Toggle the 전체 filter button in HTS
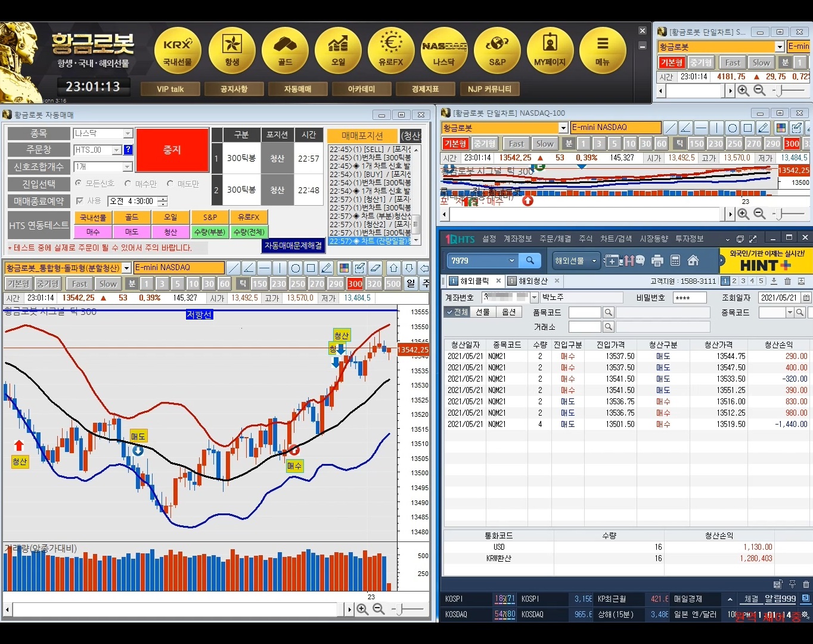Viewport: 813px width, 644px height. click(457, 312)
